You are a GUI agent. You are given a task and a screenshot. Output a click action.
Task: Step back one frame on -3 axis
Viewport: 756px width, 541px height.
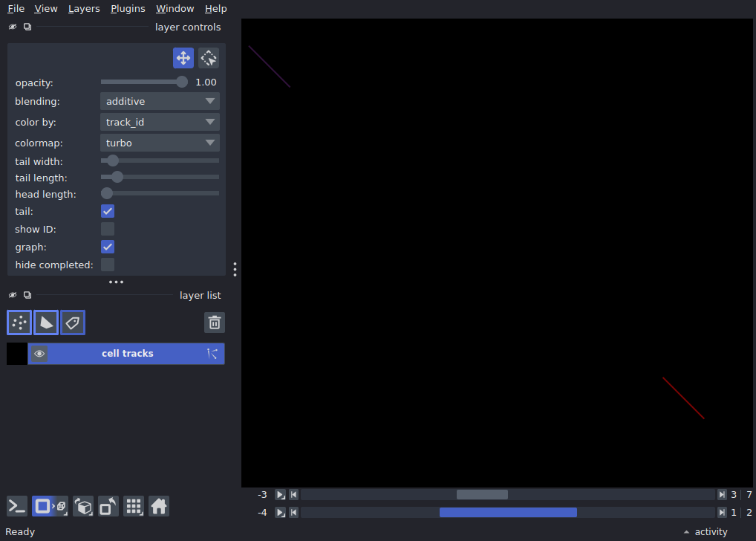coord(293,495)
